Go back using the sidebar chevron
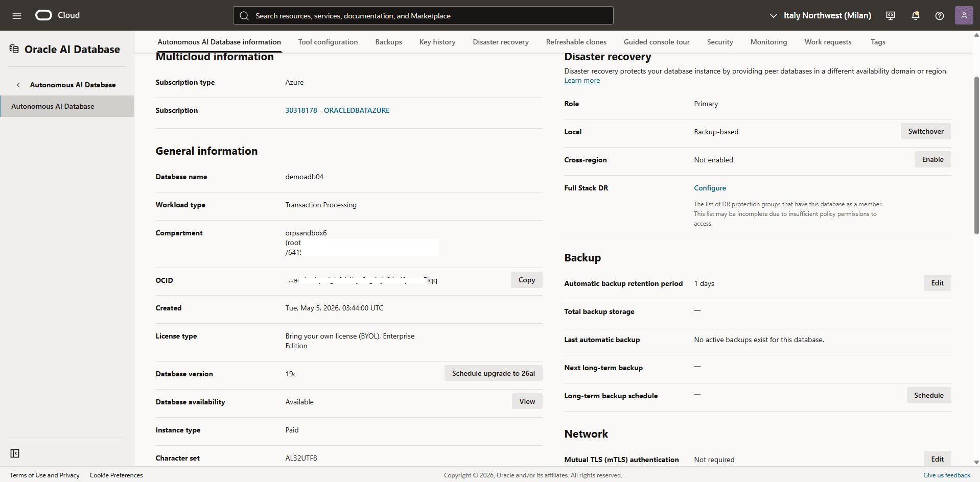The height and width of the screenshot is (482, 980). (18, 85)
